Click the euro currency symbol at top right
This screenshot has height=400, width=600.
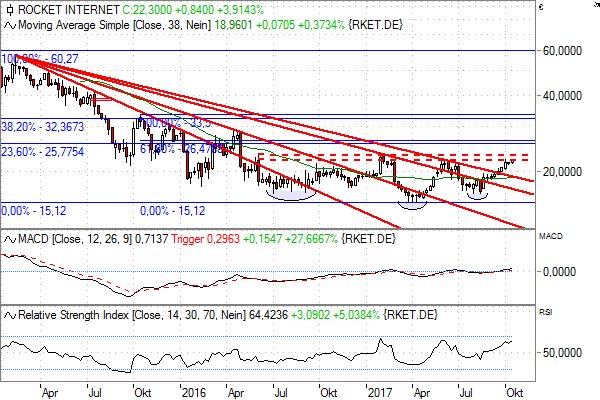click(x=541, y=7)
